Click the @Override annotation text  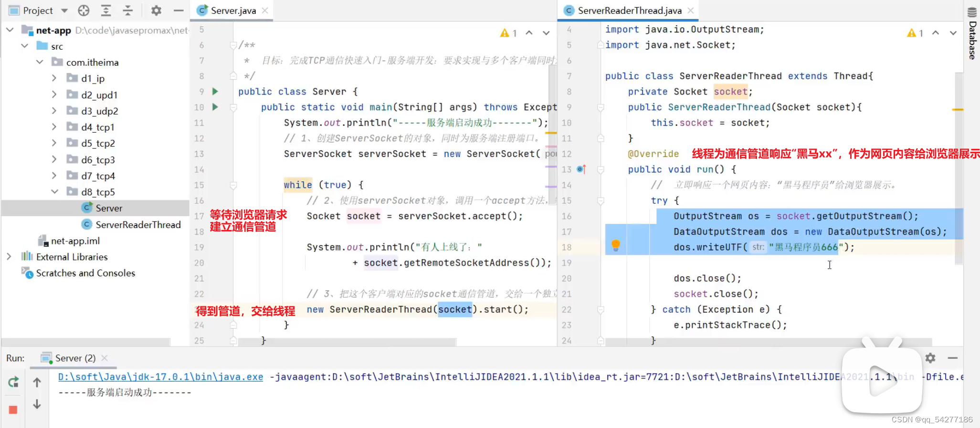(653, 154)
